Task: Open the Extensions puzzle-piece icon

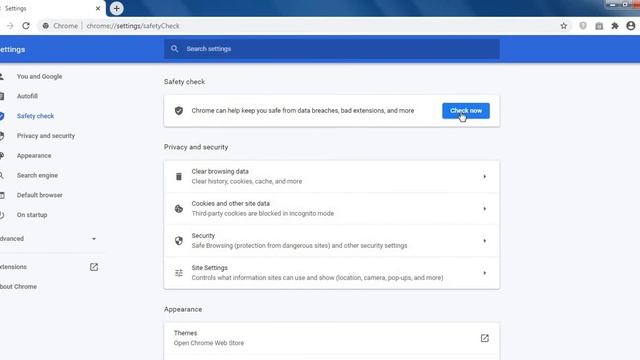Action: [615, 26]
